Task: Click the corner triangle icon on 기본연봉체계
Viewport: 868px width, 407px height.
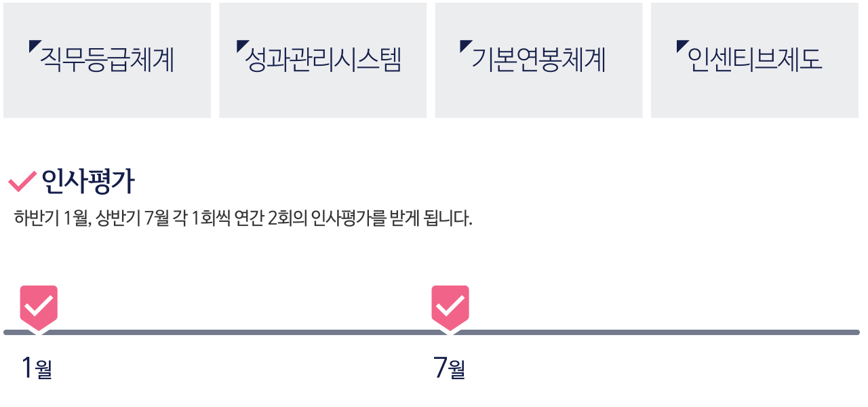Action: [464, 45]
